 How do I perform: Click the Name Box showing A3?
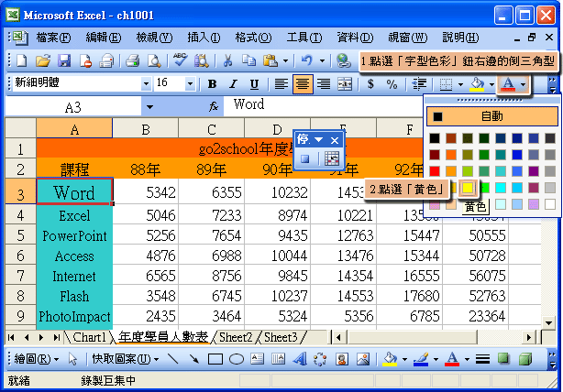(x=73, y=107)
